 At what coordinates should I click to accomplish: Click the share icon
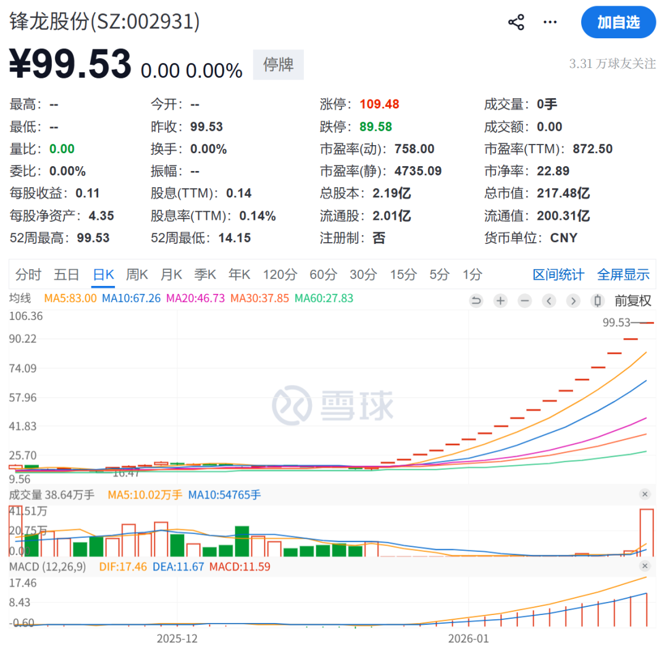click(516, 22)
